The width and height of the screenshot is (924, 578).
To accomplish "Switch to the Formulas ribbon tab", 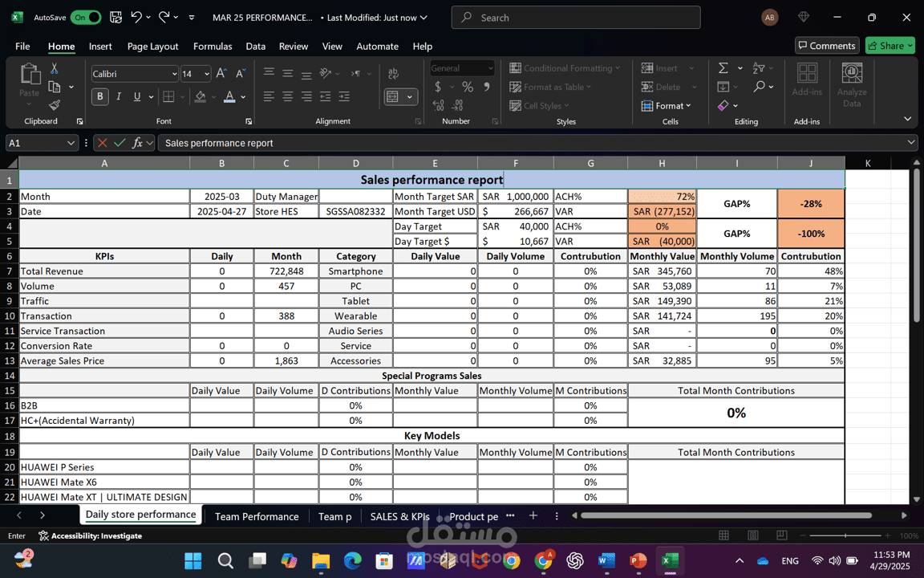I will tap(213, 46).
